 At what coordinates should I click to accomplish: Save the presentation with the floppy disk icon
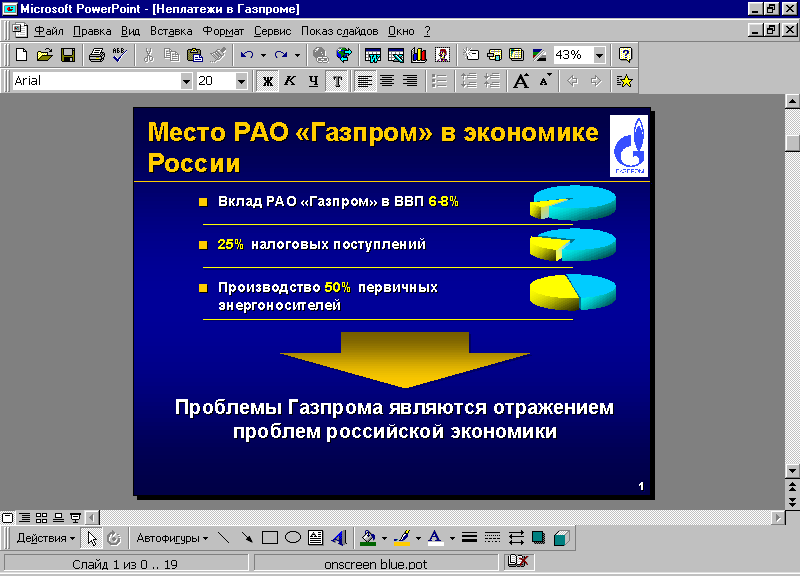pos(68,55)
